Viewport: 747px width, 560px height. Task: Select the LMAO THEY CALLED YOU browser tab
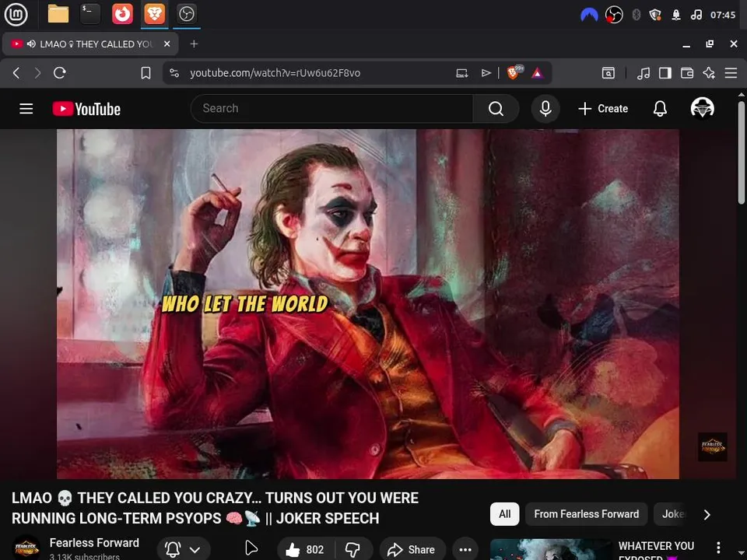point(90,44)
